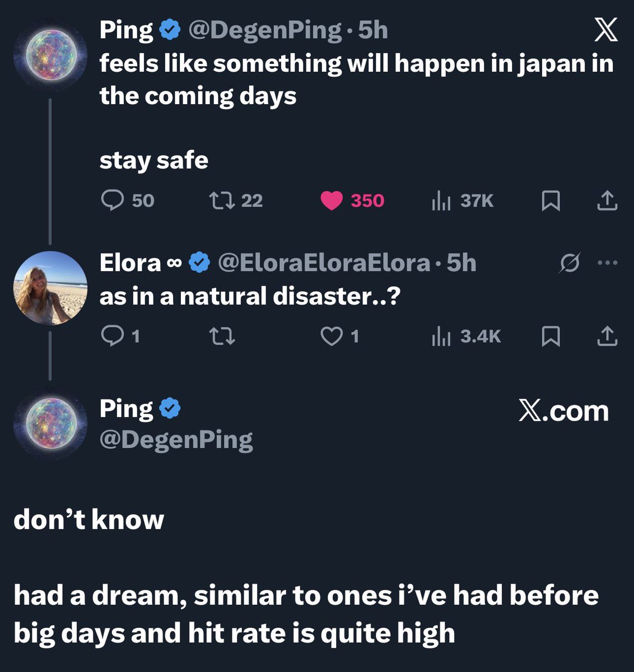634x672 pixels.
Task: View analytics for 37K views tweet
Action: tap(441, 200)
